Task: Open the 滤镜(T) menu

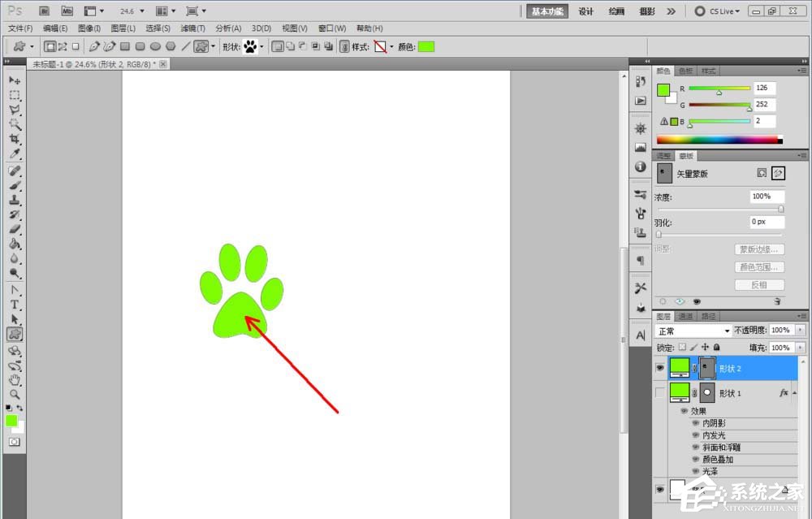Action: coord(192,28)
